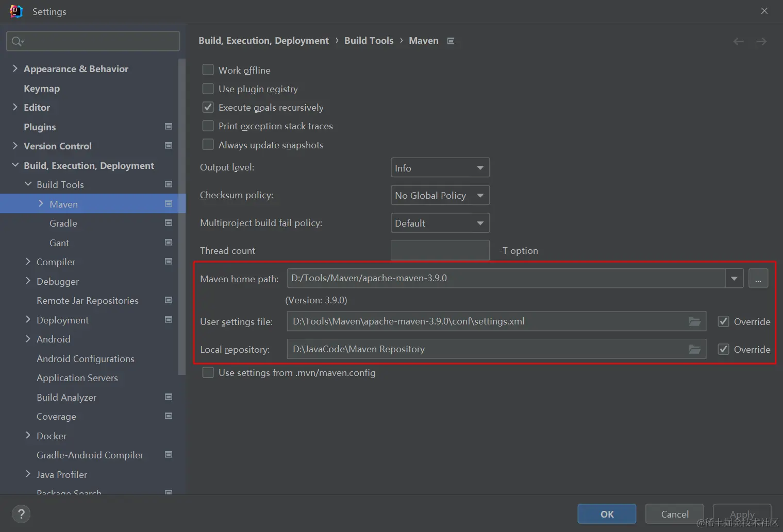This screenshot has height=532, width=783.
Task: Click Build, Execution, Deployment breadcrumb
Action: (263, 41)
